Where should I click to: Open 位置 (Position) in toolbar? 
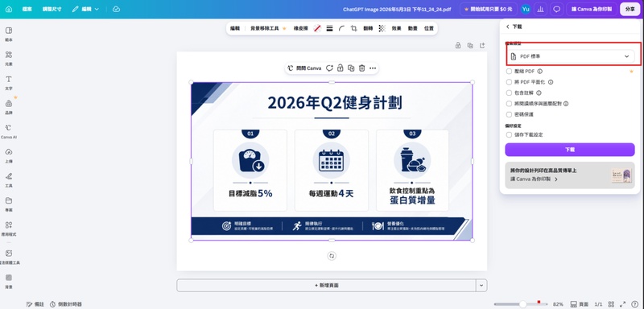(429, 28)
